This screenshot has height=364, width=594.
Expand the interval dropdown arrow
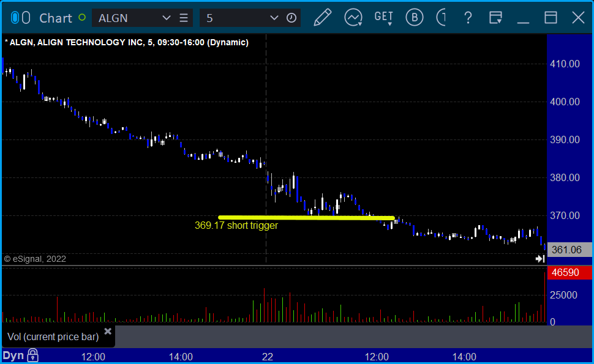click(x=274, y=18)
